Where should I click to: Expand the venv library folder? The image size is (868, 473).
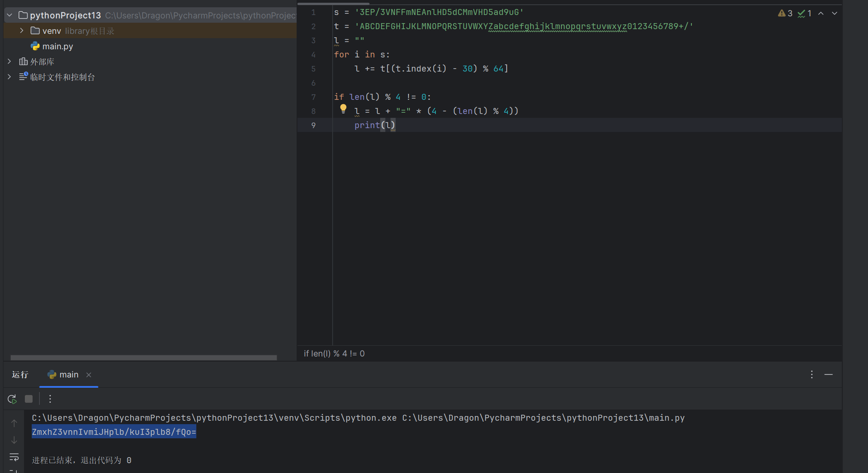(x=21, y=31)
